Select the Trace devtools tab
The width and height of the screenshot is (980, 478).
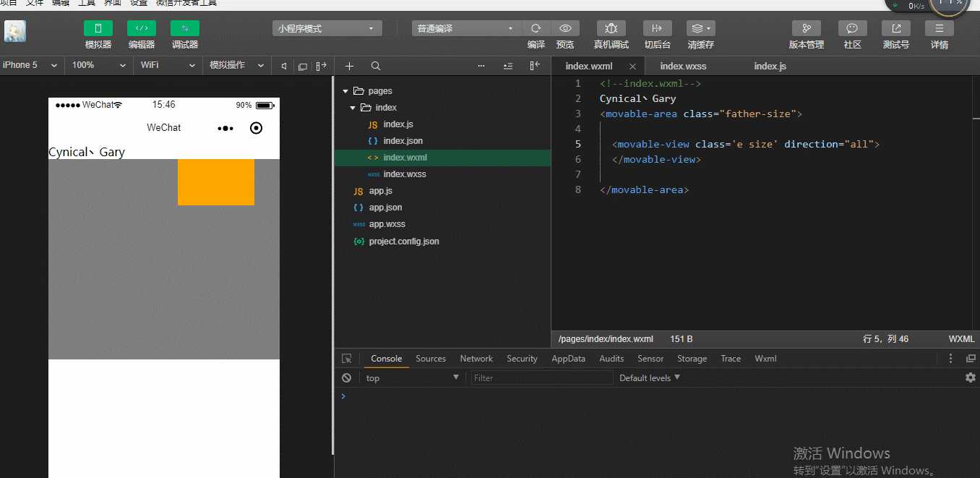click(x=731, y=359)
